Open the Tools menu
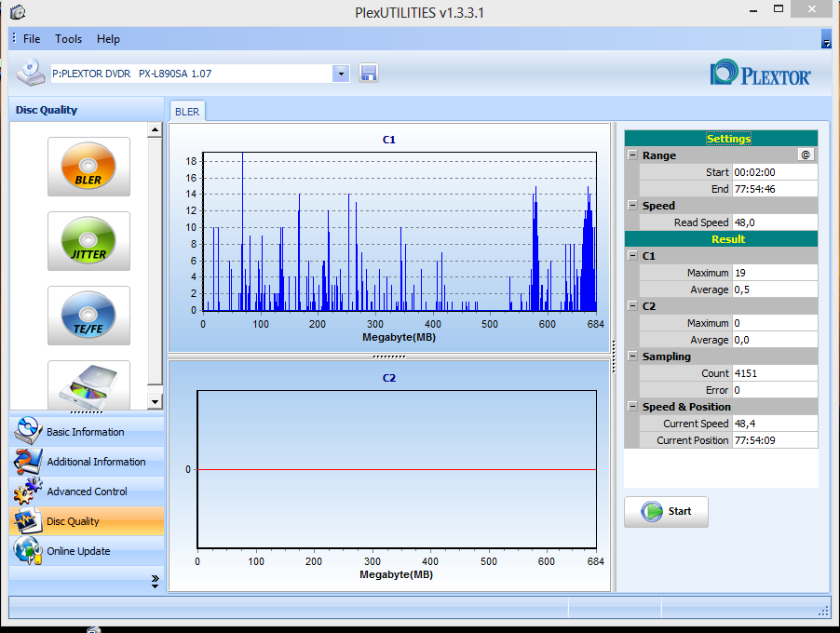Image resolution: width=840 pixels, height=633 pixels. point(69,39)
